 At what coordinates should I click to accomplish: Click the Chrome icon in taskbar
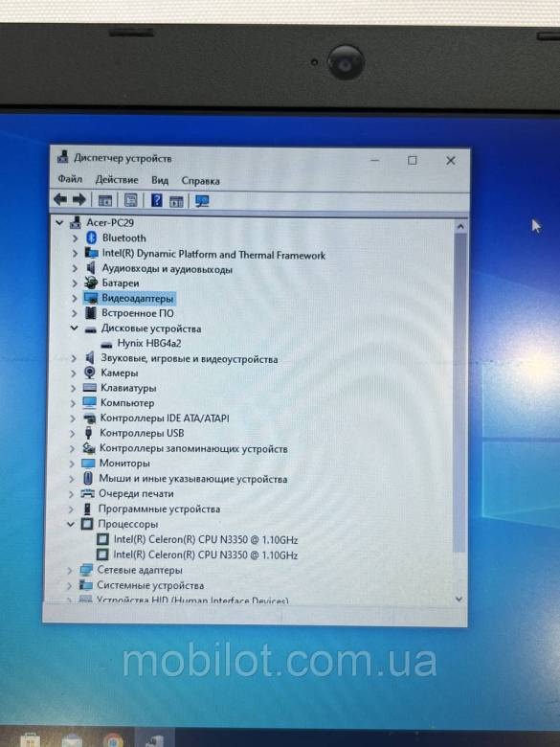coord(113,740)
